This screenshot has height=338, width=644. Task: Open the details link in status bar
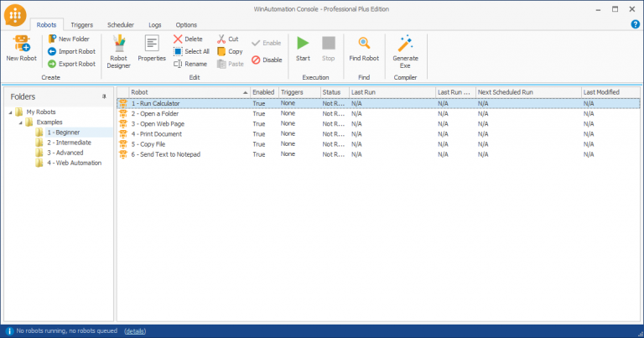135,331
